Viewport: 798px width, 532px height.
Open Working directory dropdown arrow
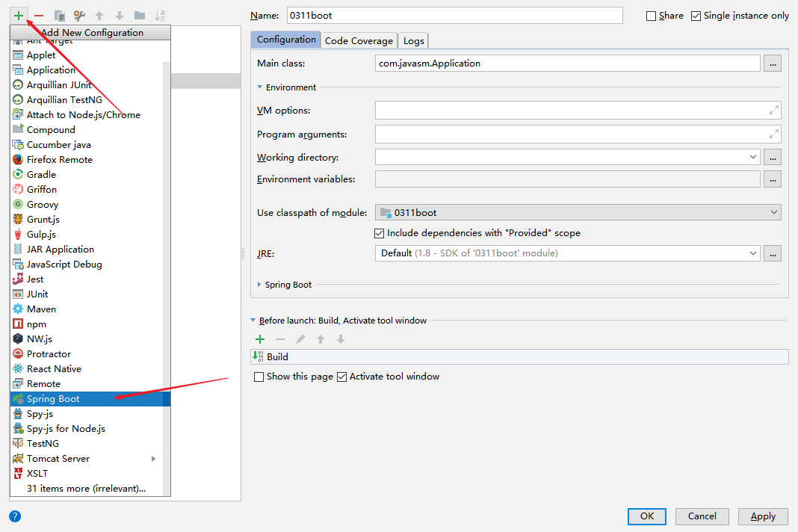click(x=752, y=157)
